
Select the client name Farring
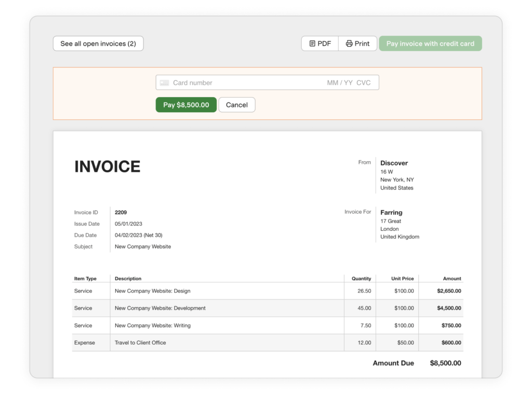(391, 213)
